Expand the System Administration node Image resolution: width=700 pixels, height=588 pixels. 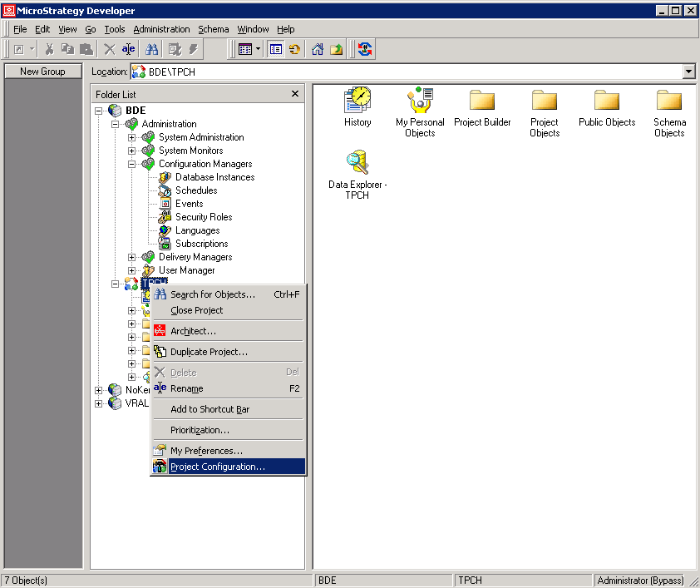click(131, 137)
